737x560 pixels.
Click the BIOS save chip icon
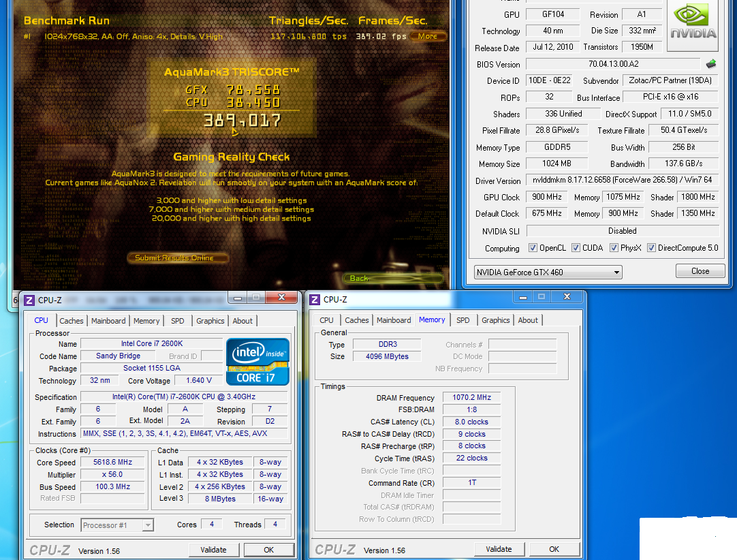click(x=711, y=64)
